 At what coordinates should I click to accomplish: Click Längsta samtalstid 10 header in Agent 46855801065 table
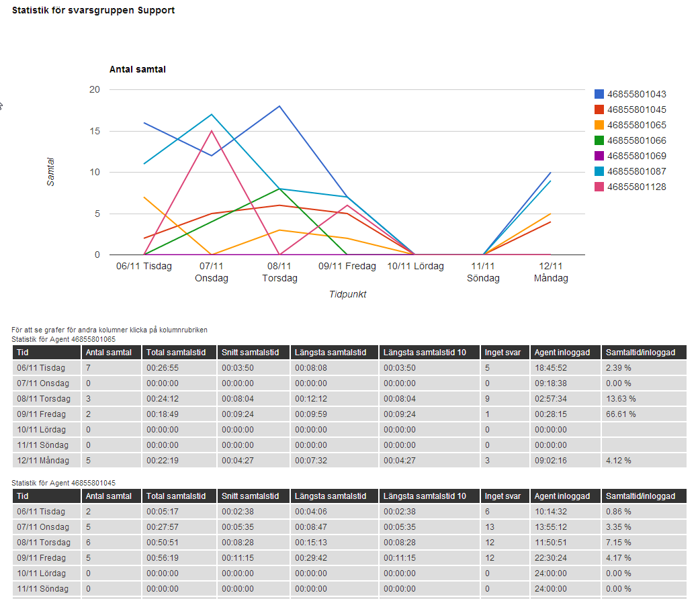tap(429, 352)
